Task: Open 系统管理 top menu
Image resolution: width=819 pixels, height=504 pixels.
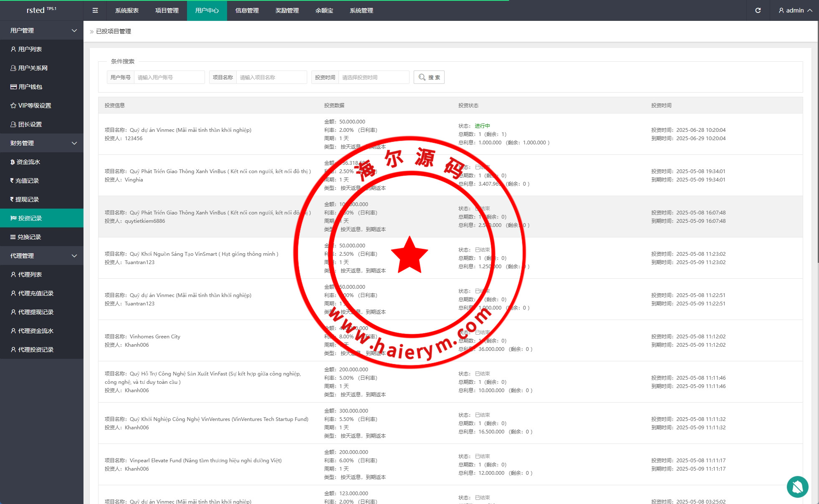Action: click(x=361, y=10)
